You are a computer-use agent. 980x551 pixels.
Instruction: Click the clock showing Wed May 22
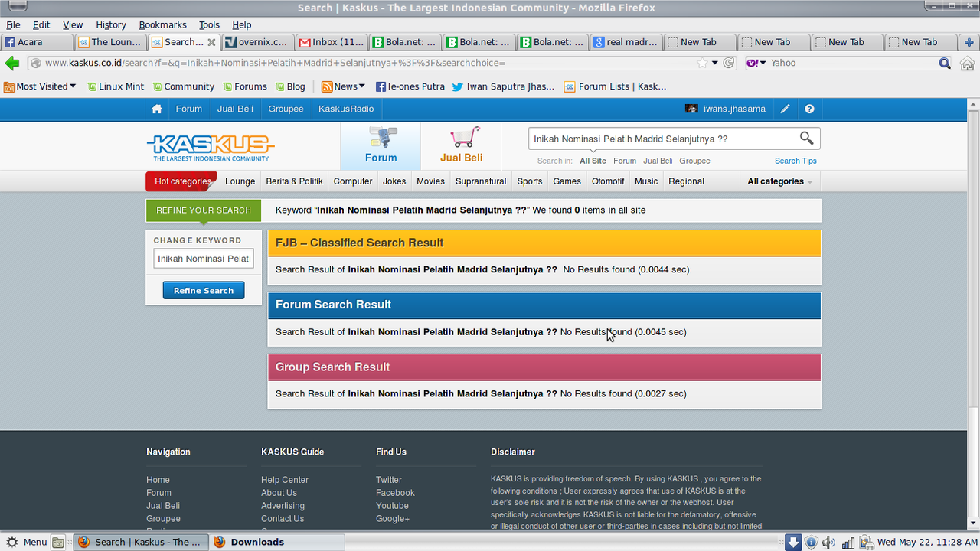(x=927, y=542)
